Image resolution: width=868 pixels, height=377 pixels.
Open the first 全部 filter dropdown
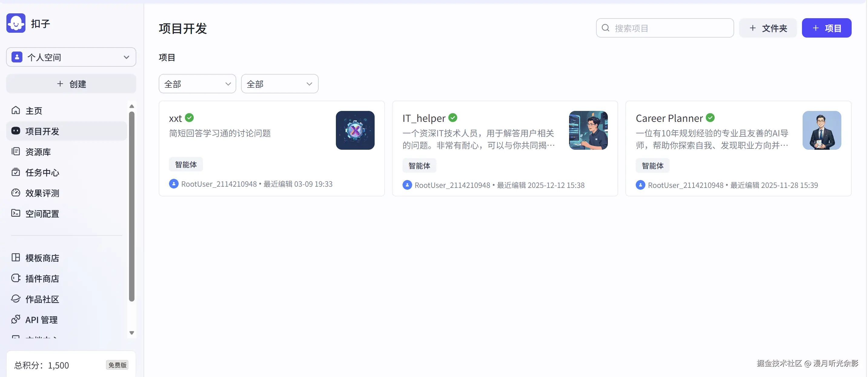(x=197, y=84)
